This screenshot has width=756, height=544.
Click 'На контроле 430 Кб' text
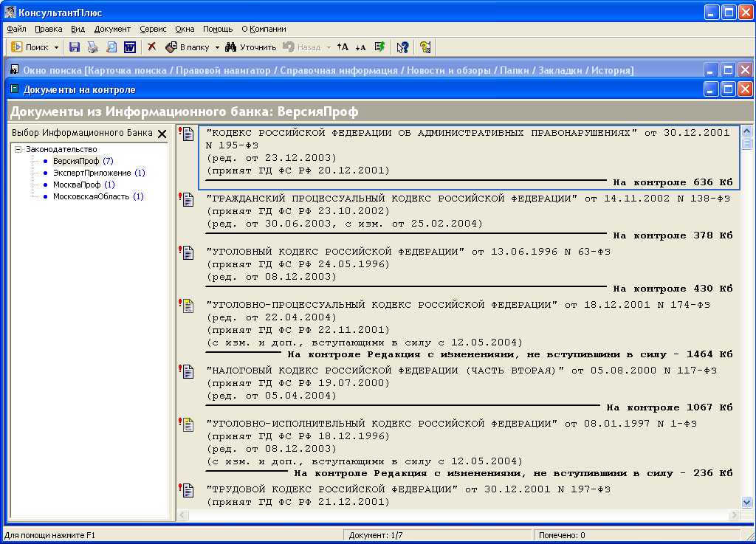(673, 289)
